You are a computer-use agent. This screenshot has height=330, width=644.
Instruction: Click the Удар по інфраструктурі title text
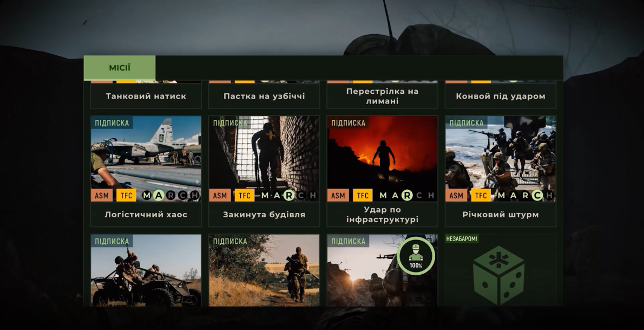(383, 215)
